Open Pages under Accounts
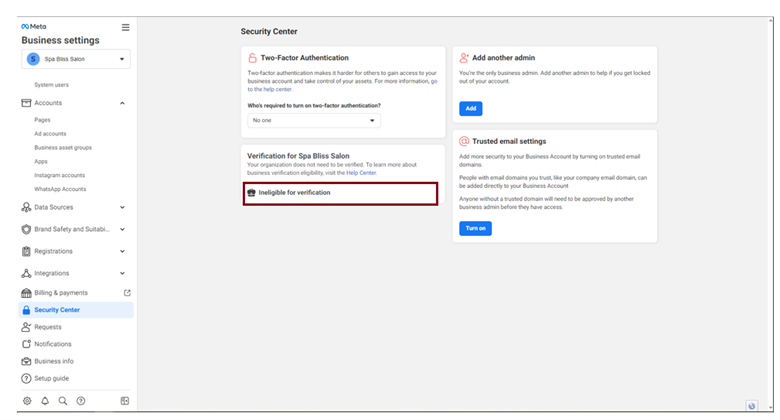Image resolution: width=780 pixels, height=420 pixels. pyautogui.click(x=42, y=120)
